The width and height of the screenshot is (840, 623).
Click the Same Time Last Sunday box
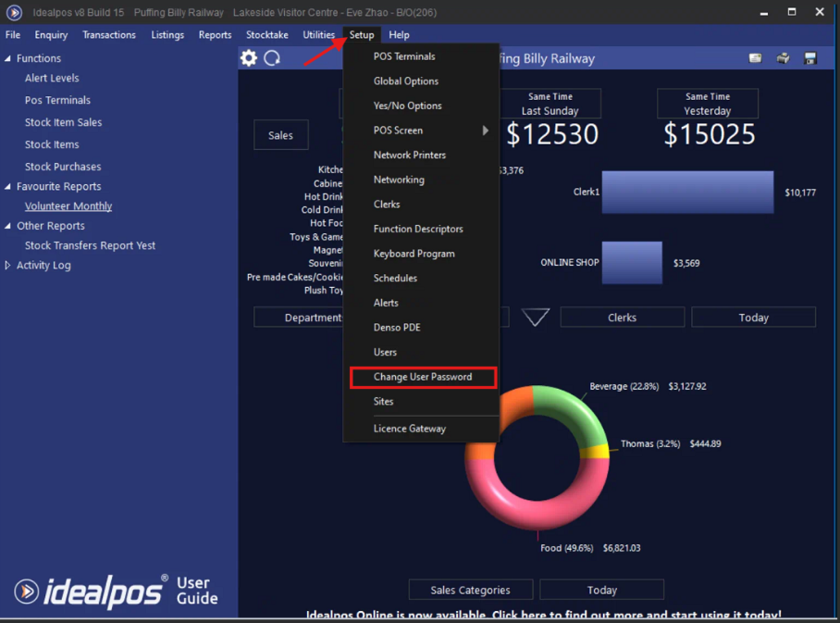point(550,104)
